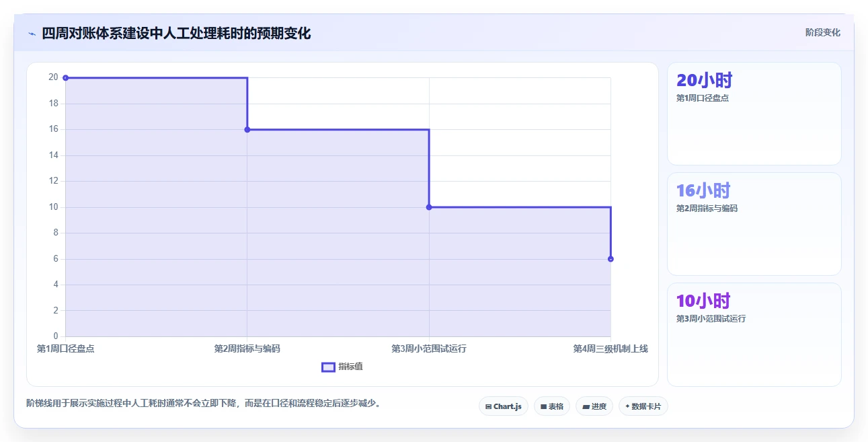Open the 10小时 data card
Image resolution: width=868 pixels, height=442 pixels.
754,334
